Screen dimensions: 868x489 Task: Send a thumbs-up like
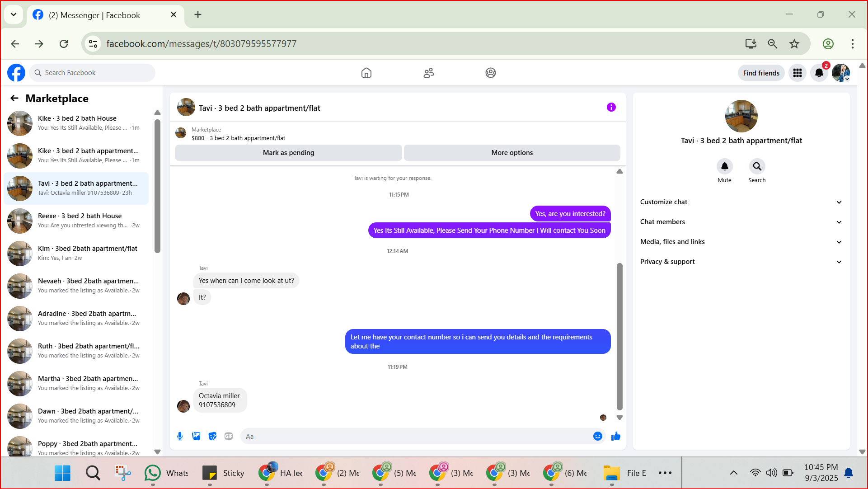pyautogui.click(x=616, y=436)
